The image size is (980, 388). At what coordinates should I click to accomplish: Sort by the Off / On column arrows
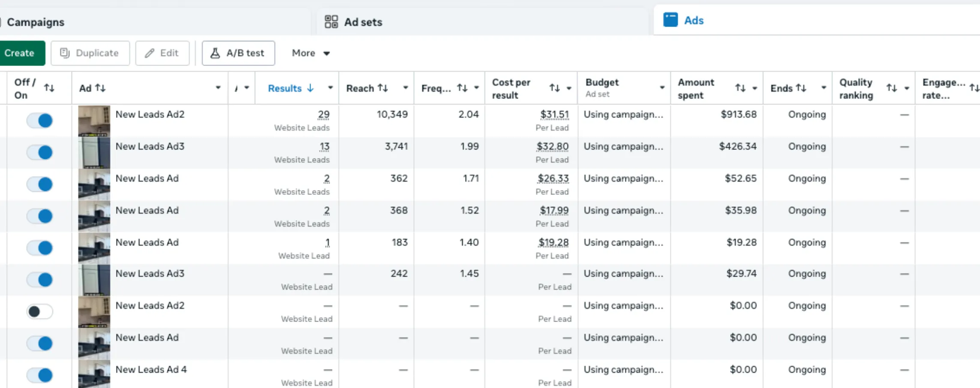click(49, 88)
